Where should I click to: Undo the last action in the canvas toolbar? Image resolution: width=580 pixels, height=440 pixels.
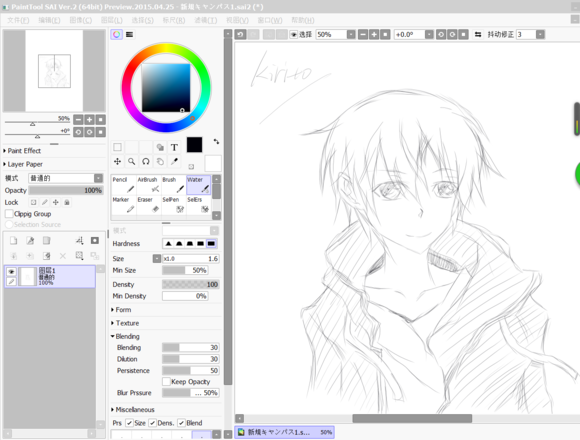[x=240, y=34]
